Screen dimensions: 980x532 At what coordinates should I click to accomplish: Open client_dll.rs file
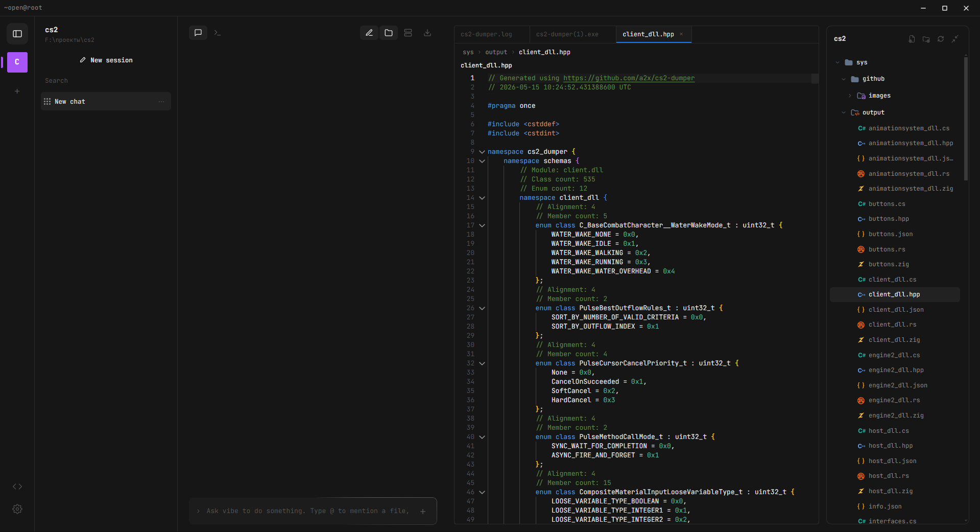coord(895,325)
